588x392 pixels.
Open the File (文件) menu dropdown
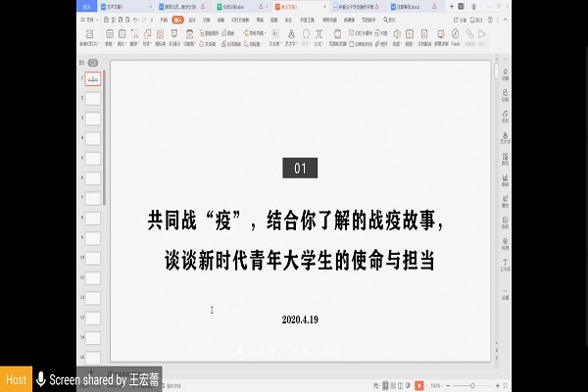click(x=87, y=18)
